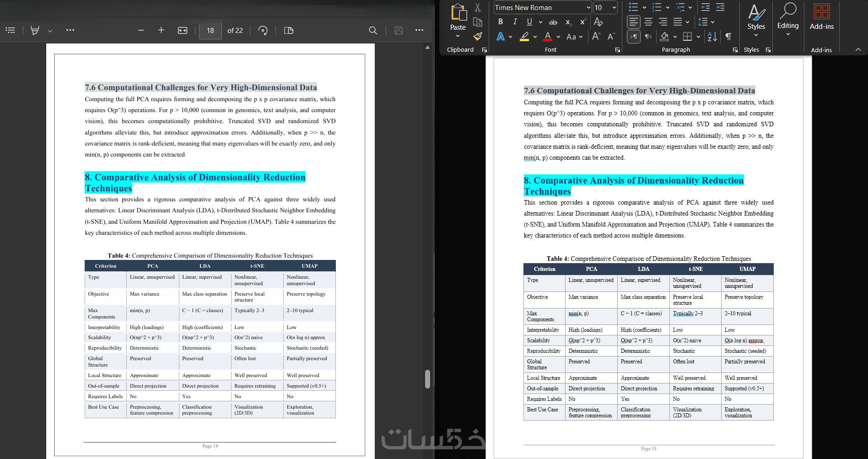The width and height of the screenshot is (868, 459).
Task: Show paragraph marks and formatting symbols
Action: (728, 37)
